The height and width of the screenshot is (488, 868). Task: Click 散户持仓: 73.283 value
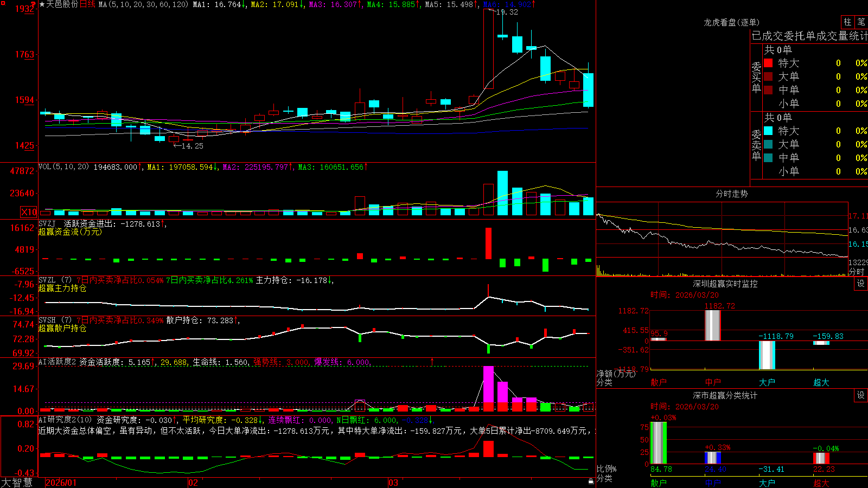click(x=202, y=320)
